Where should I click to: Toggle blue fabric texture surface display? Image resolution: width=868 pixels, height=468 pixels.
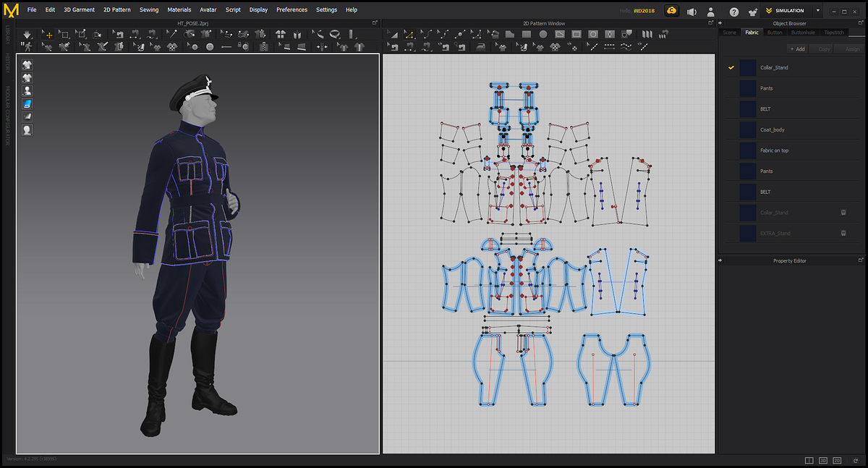click(x=27, y=103)
